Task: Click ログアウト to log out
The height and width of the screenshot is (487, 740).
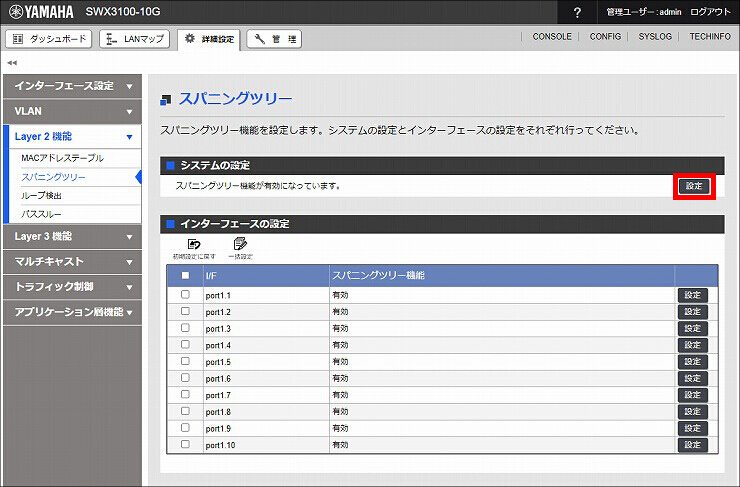Action: click(710, 12)
